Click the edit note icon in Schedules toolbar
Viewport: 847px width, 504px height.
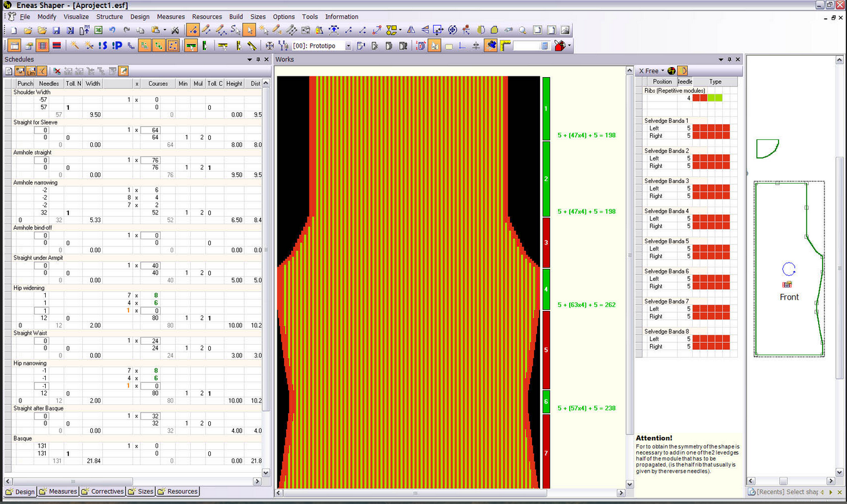tap(124, 71)
